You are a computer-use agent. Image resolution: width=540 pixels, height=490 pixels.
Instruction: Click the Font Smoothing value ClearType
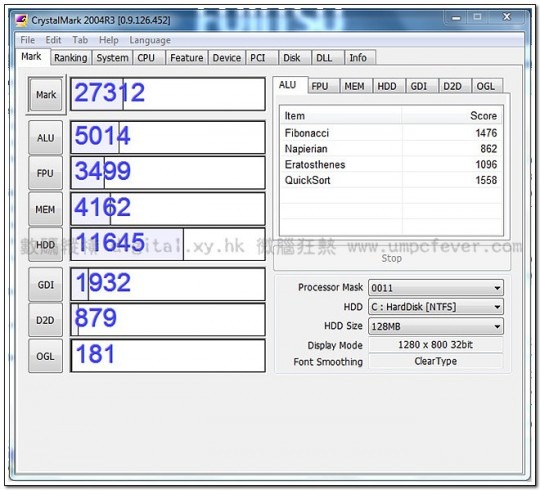(x=436, y=361)
